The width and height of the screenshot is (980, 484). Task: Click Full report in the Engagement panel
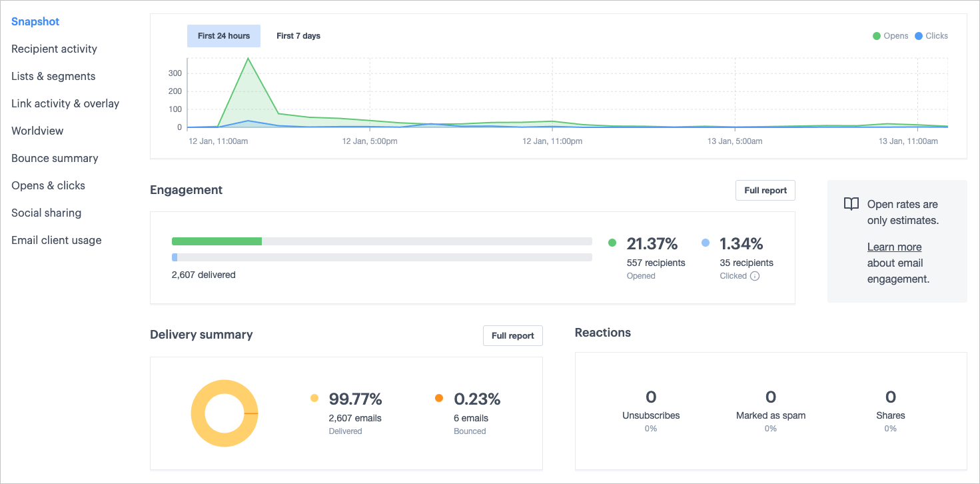[765, 190]
